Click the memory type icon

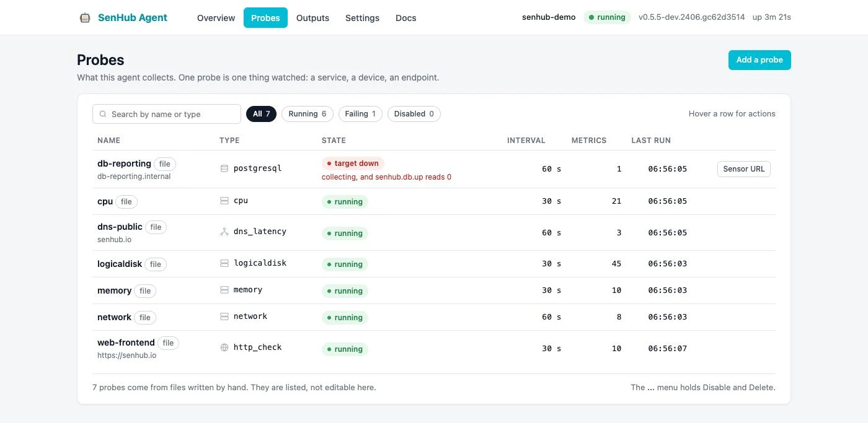point(224,290)
